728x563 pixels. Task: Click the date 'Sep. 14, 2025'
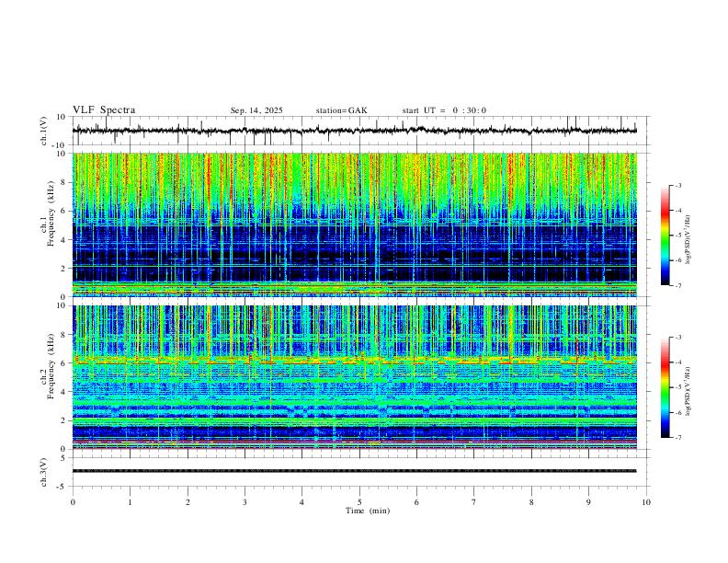[256, 110]
